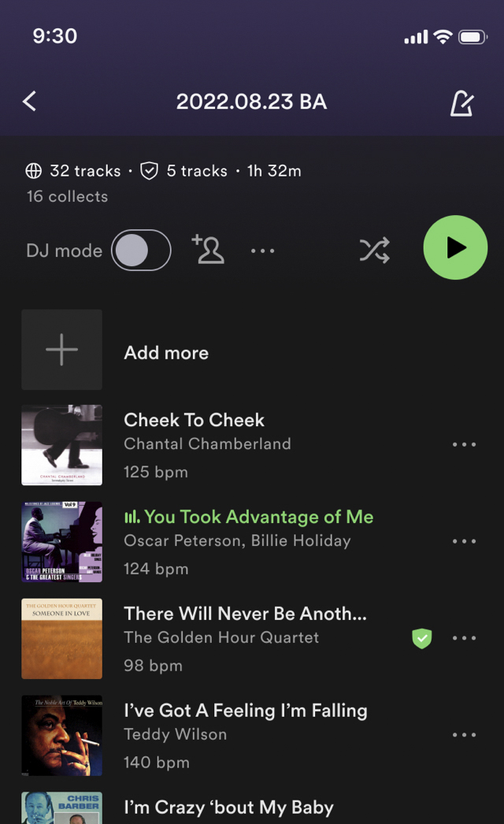Viewport: 504px width, 824px height.
Task: Tap the shield icon beside 5 tracks
Action: point(150,171)
